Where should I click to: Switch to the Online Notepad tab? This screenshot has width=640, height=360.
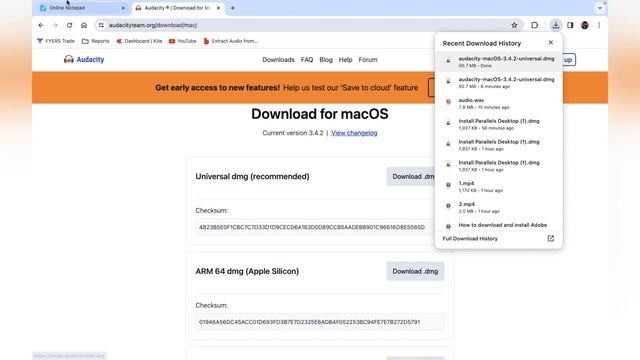(x=82, y=8)
